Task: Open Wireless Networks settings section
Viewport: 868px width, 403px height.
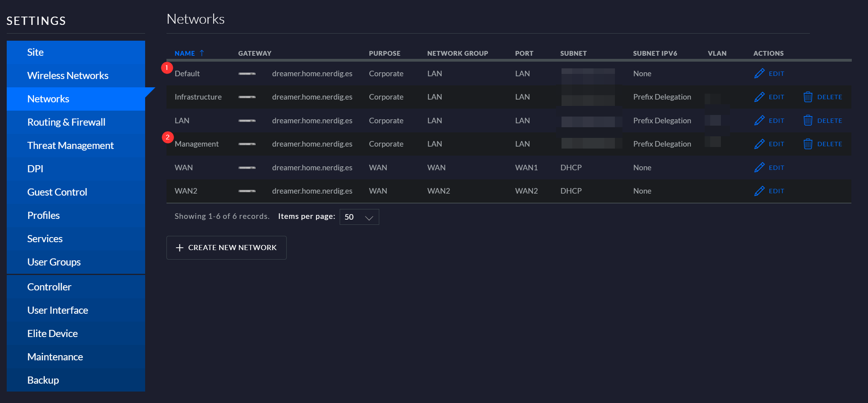Action: tap(68, 75)
